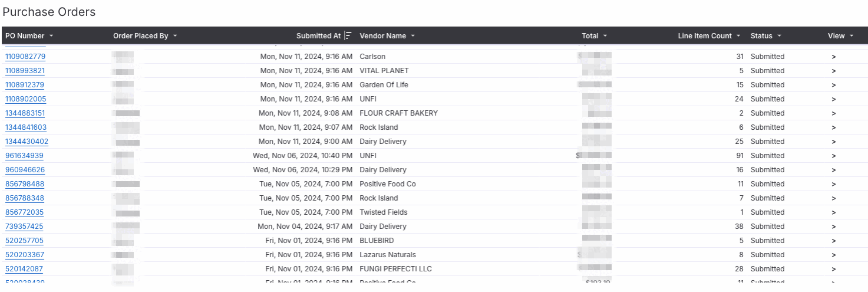
Task: Expand the Line Item Count column menu
Action: (x=738, y=36)
